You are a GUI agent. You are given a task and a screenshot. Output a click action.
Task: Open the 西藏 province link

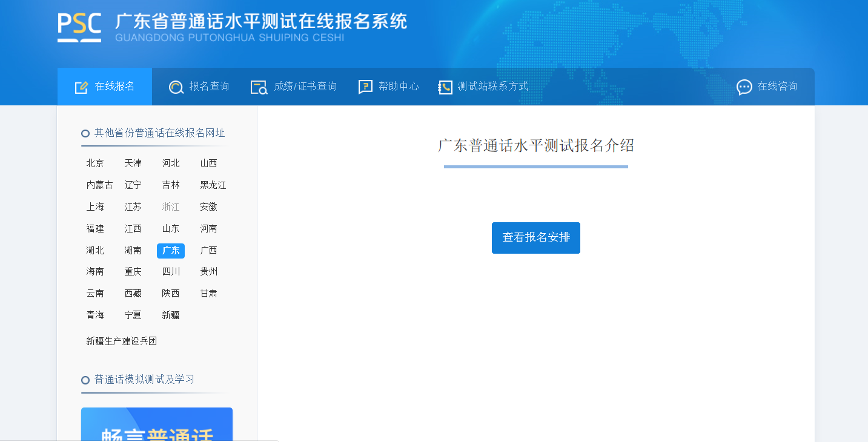pyautogui.click(x=133, y=294)
